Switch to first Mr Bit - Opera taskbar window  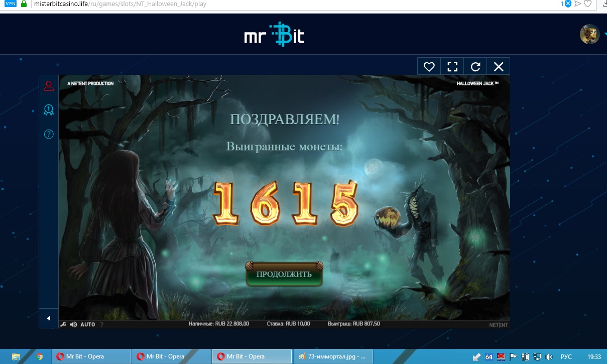coord(90,356)
